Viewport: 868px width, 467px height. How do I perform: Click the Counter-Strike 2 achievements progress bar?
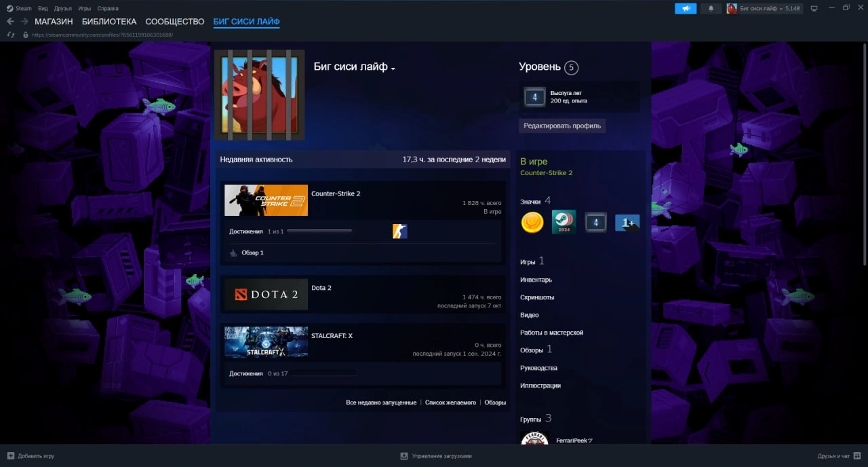pos(319,231)
